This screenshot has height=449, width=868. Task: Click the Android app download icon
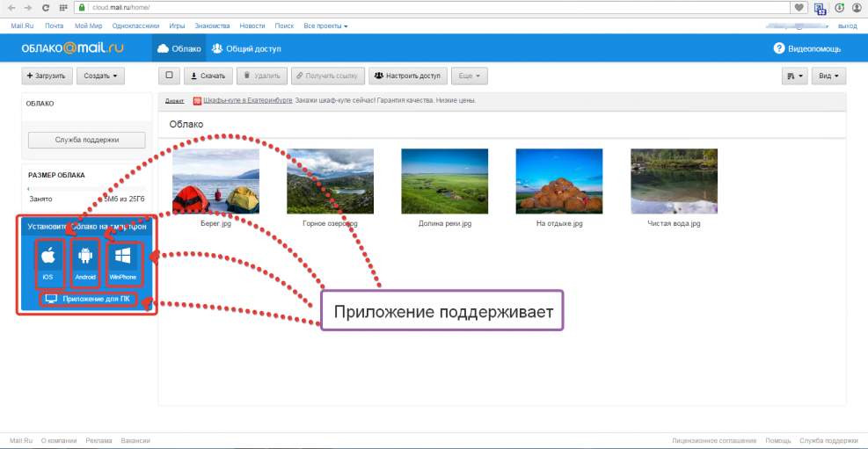point(85,262)
